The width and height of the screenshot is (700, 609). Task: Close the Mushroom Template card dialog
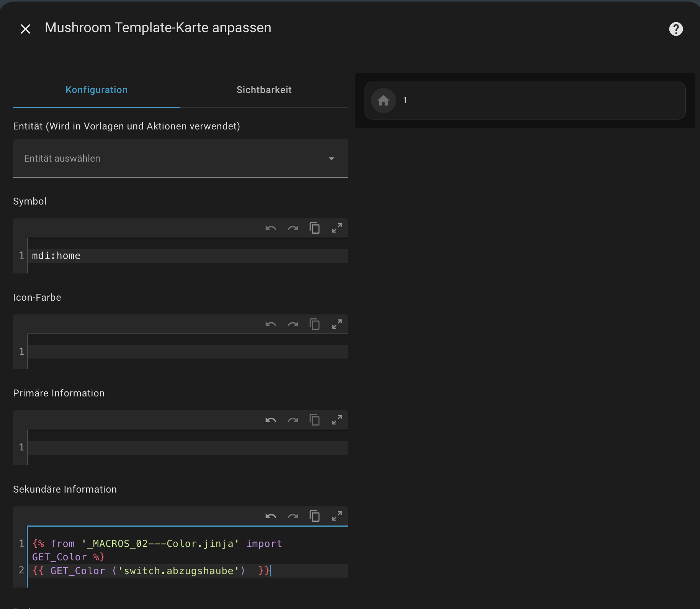[x=25, y=29]
